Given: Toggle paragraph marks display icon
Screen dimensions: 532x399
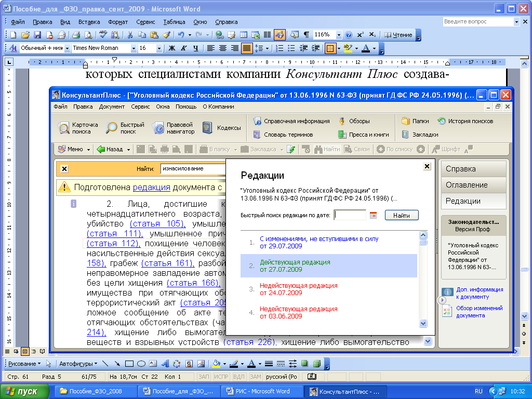Looking at the screenshot, I should 307,35.
